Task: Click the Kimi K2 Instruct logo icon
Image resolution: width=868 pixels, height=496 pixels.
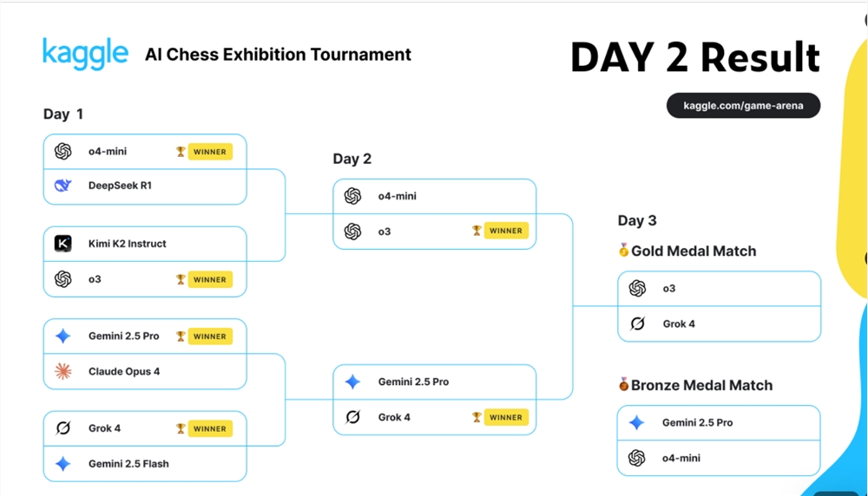Action: pos(62,244)
